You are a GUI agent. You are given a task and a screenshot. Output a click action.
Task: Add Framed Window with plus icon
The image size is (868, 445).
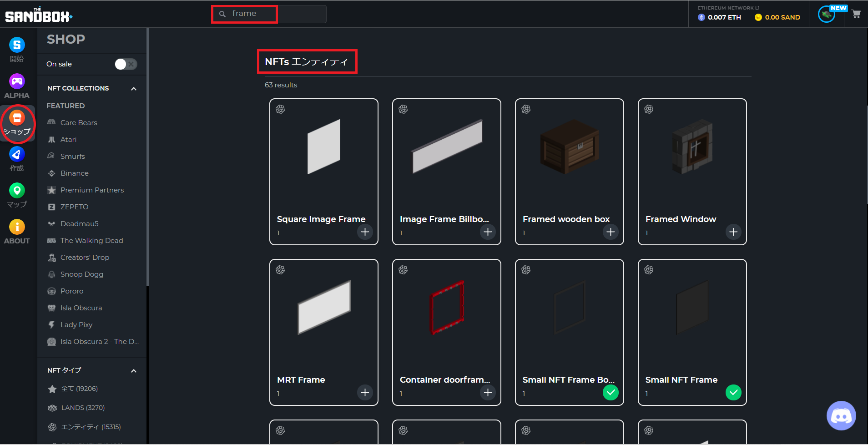click(733, 232)
